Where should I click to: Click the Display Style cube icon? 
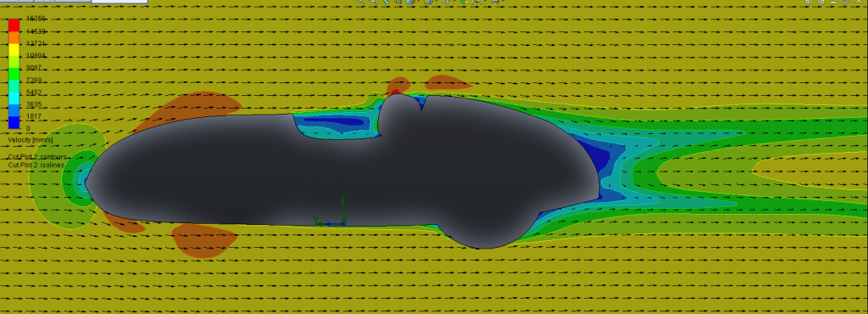tap(428, 2)
